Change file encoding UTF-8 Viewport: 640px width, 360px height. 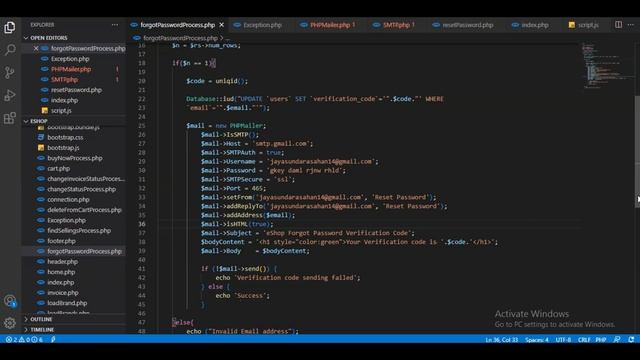tap(563, 340)
